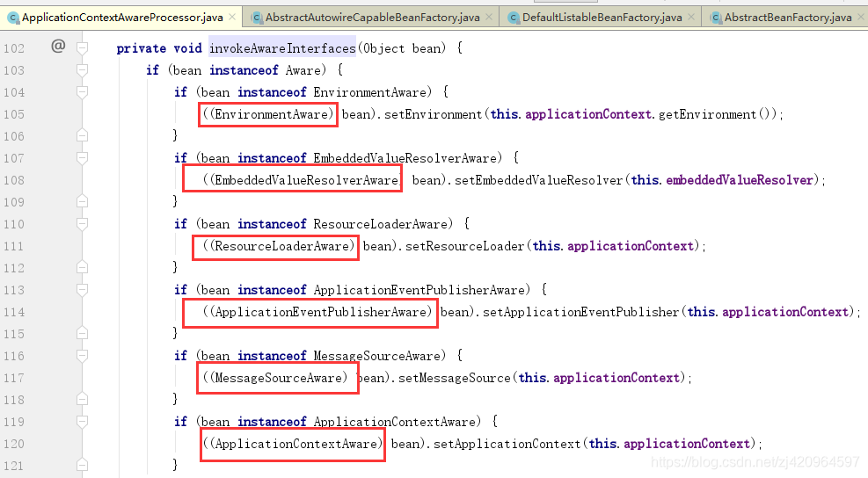The image size is (868, 478).
Task: Click fold end marker at line 115
Action: [x=82, y=334]
